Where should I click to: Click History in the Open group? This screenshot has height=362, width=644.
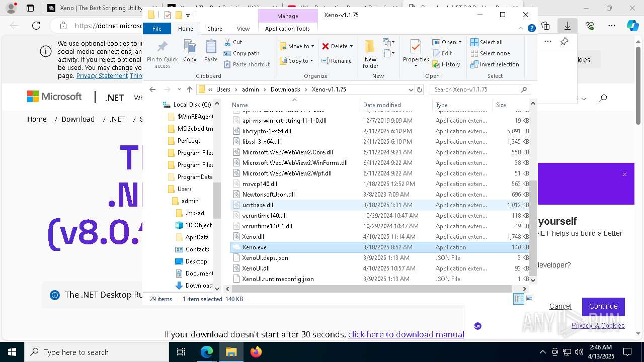pos(446,64)
